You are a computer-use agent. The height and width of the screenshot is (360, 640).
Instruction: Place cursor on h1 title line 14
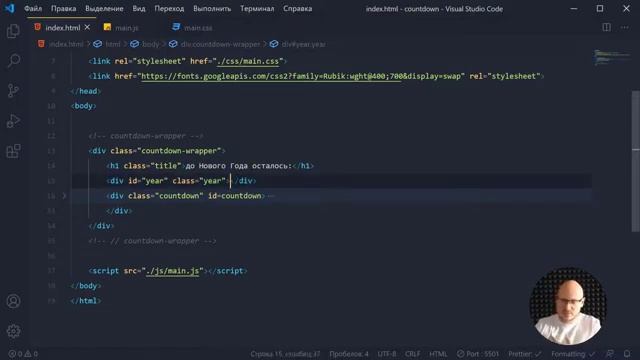click(x=210, y=166)
